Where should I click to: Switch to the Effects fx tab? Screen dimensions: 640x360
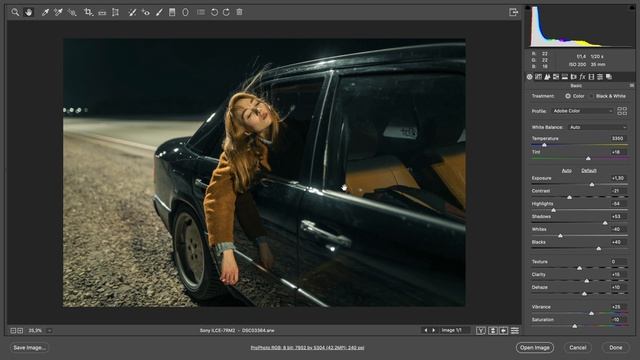[582, 77]
